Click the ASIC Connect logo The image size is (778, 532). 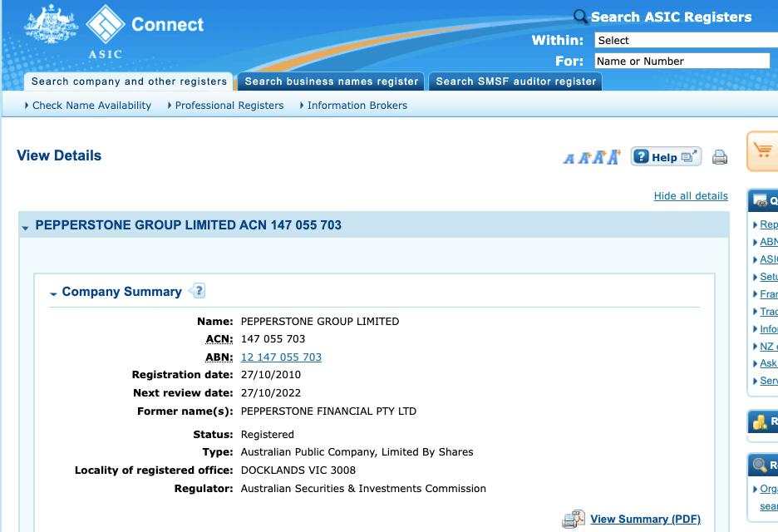click(145, 32)
